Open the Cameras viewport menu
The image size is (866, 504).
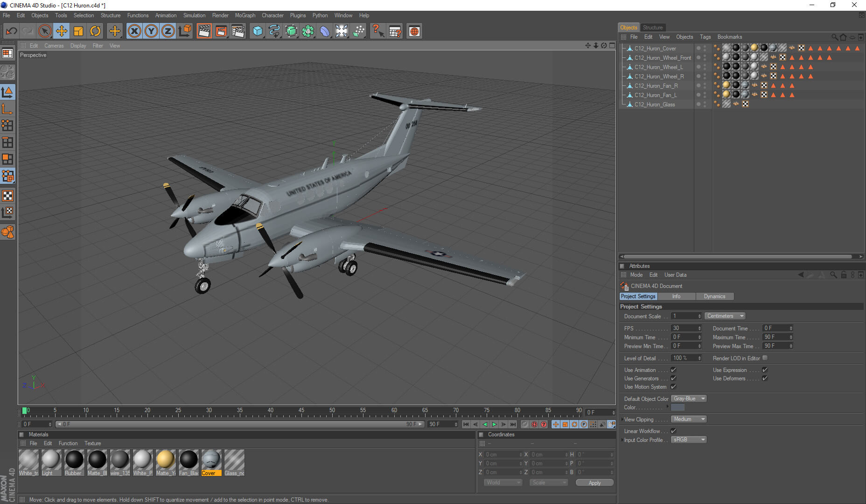pyautogui.click(x=54, y=46)
